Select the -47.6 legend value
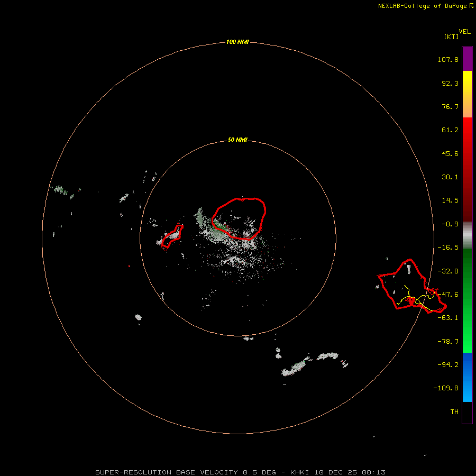Viewport: 476px width, 476px height. [448, 295]
